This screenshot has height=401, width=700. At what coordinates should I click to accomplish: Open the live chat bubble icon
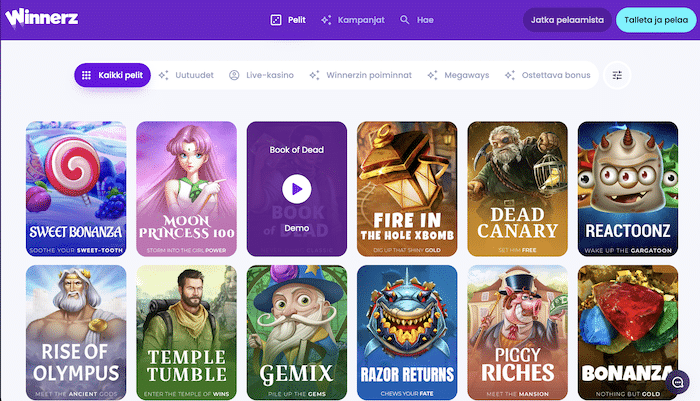click(677, 382)
